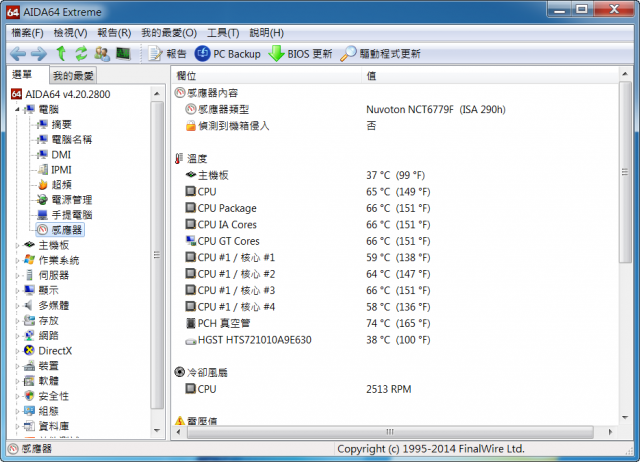Open the users management toolbar icon
Viewport: 640px width, 462px height.
point(102,54)
